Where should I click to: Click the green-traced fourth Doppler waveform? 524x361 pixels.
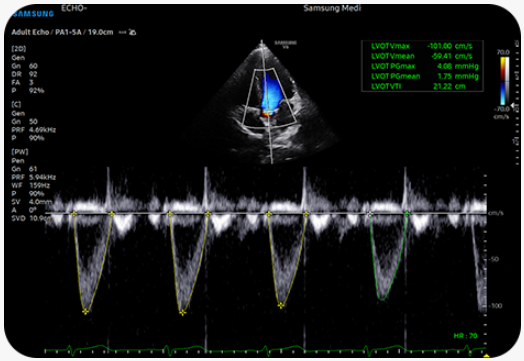click(388, 257)
